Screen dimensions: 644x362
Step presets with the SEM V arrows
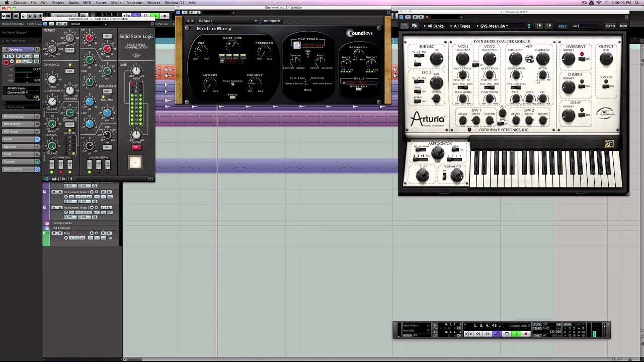pyautogui.click(x=529, y=26)
